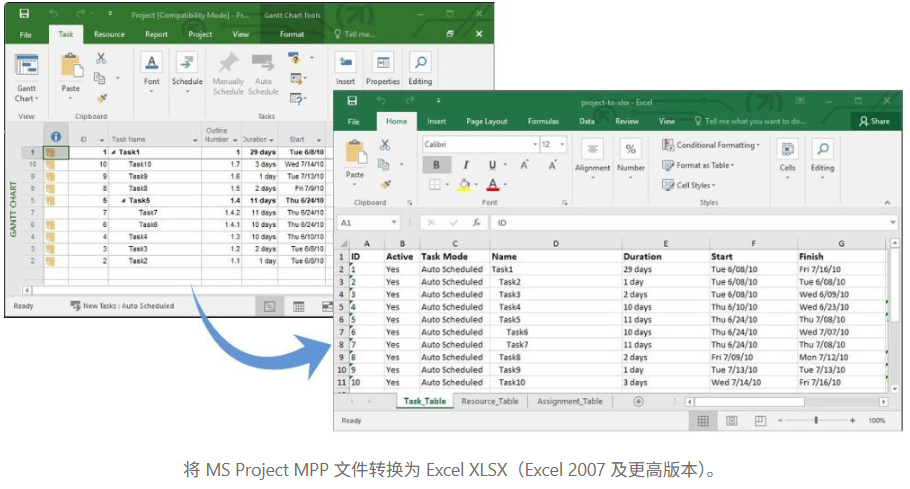
Task: Click the Share icon in Excel
Action: tap(873, 121)
